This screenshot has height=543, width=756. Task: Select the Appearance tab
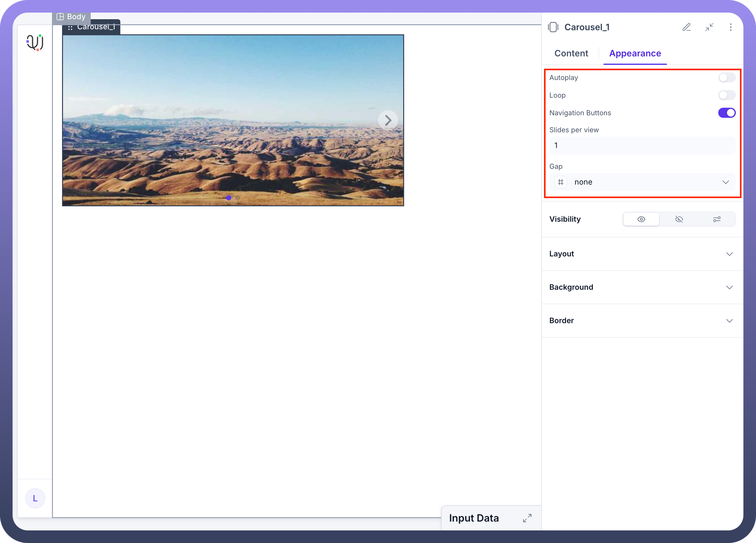[635, 53]
